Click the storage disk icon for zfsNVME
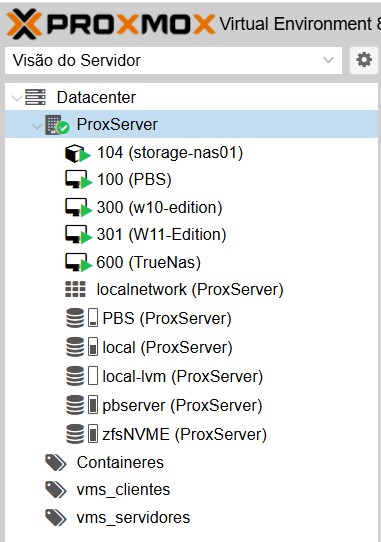 click(75, 434)
